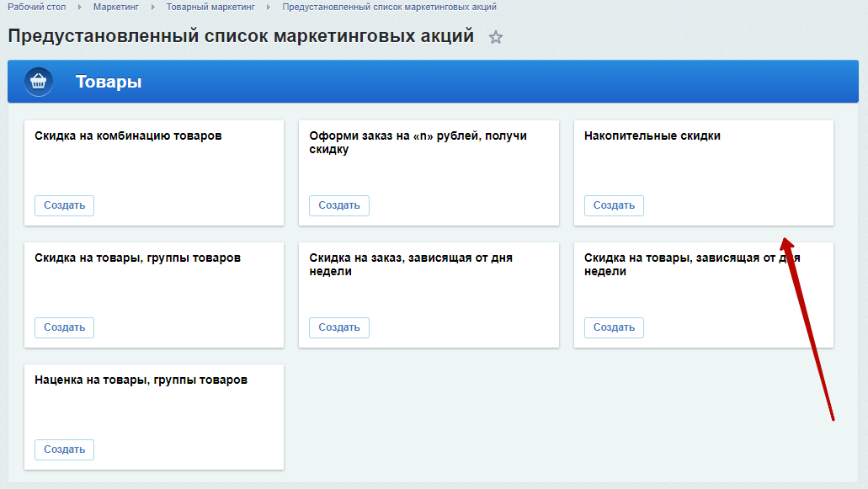Create Оформи заказ на «n» рублей discount
Viewport: 868px width, 489px height.
point(338,205)
